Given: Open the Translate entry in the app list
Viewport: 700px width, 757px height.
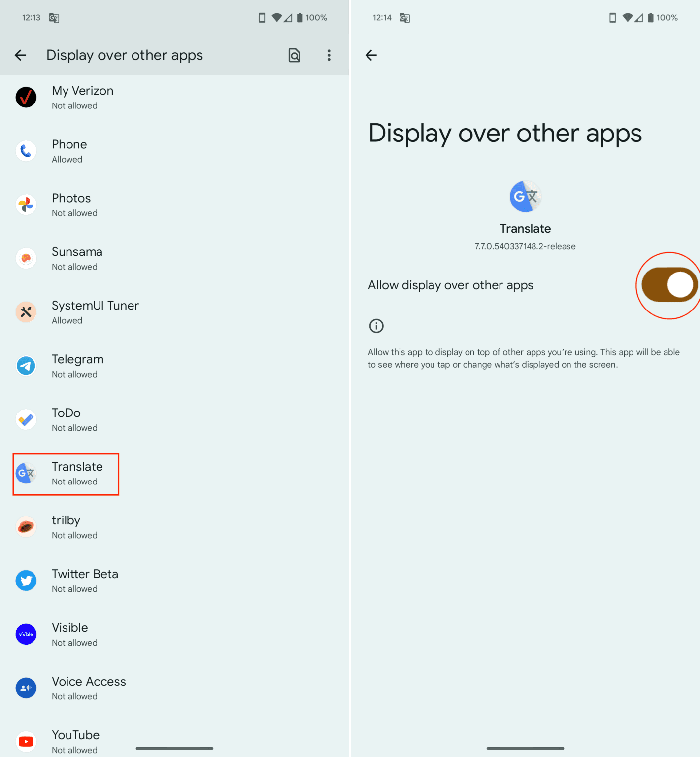Looking at the screenshot, I should [x=77, y=473].
